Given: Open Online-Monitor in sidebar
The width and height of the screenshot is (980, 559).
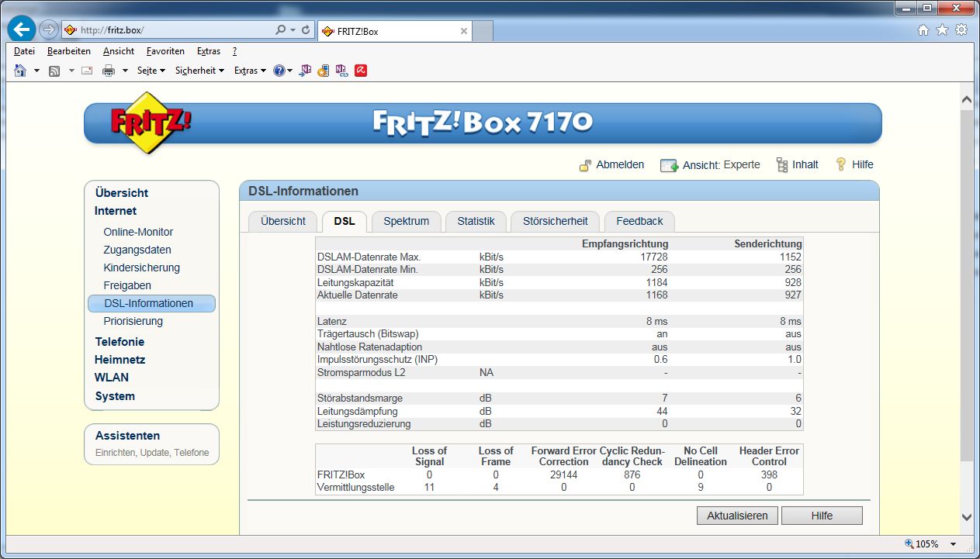Looking at the screenshot, I should [x=138, y=232].
